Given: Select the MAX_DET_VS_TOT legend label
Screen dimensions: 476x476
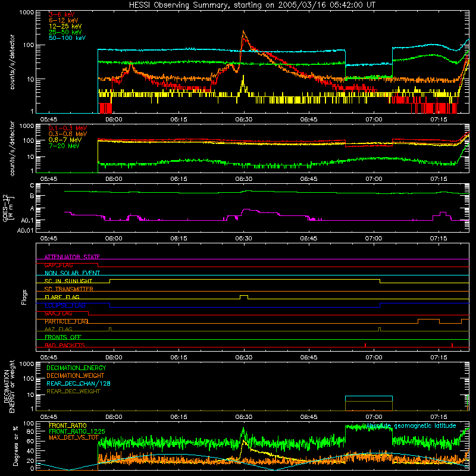Looking at the screenshot, I should coord(74,437).
